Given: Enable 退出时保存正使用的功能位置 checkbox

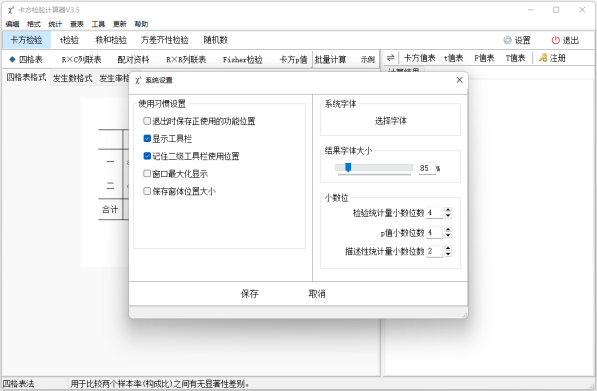Looking at the screenshot, I should [x=147, y=121].
